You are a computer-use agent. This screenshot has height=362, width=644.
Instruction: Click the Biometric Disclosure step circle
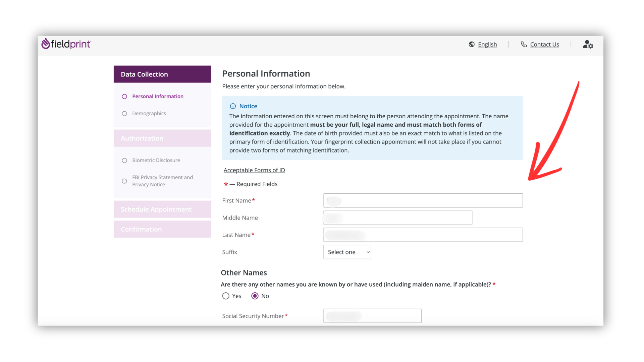pos(124,161)
